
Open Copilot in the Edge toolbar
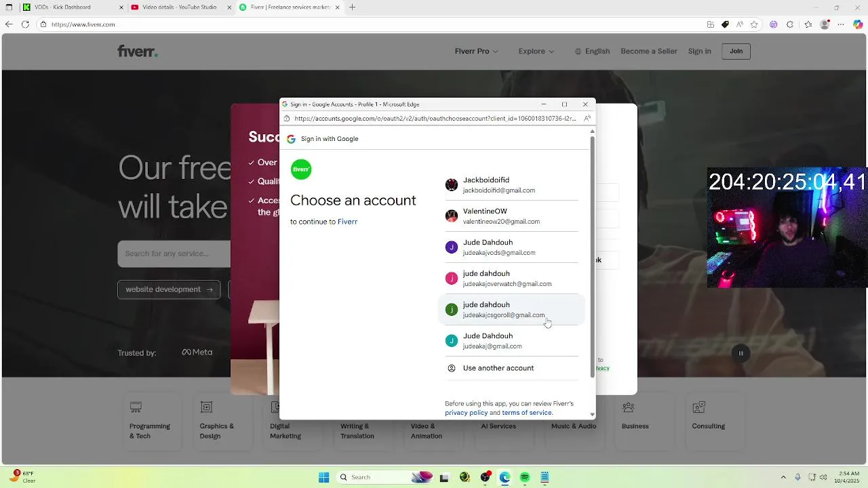click(858, 24)
